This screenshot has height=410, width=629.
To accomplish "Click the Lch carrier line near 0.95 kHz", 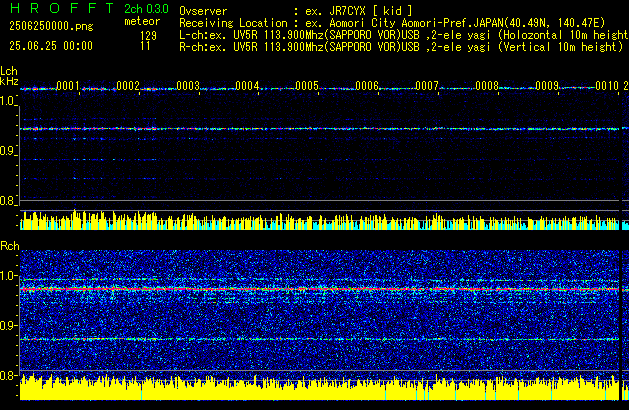I will point(320,129).
